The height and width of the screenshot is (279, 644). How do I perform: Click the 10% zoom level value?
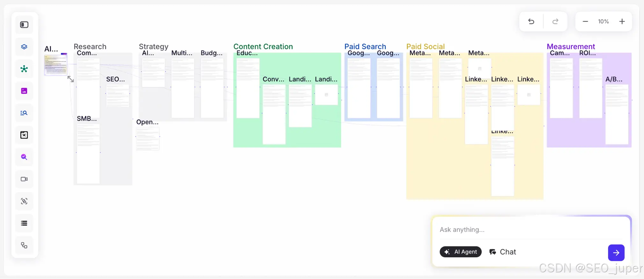pos(604,21)
